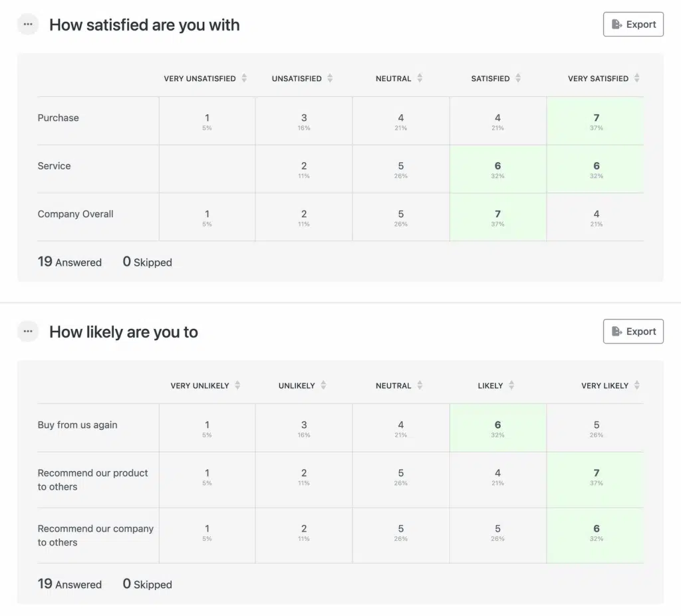The width and height of the screenshot is (681, 616).
Task: Sort by Very Unsatisfied column arrows
Action: [x=244, y=78]
